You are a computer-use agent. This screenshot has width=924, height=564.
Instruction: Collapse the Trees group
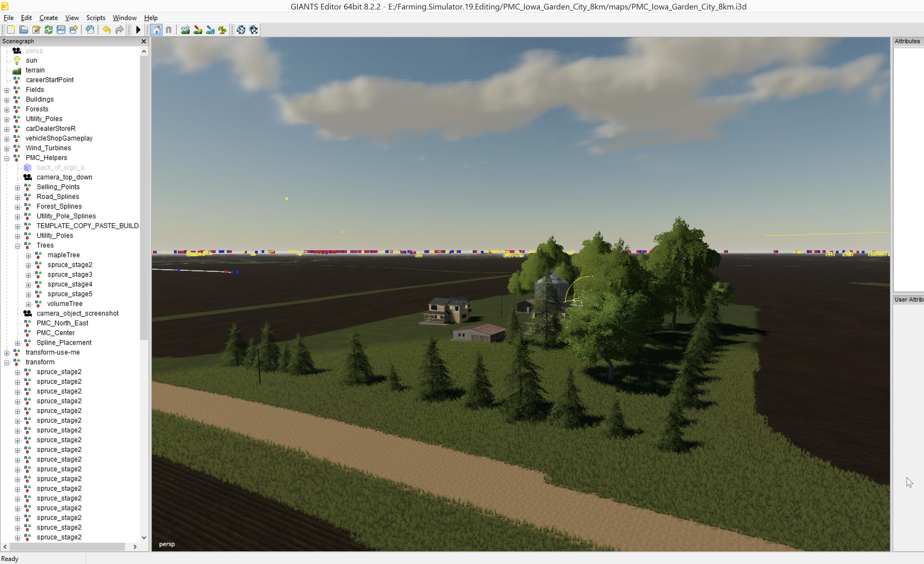18,246
